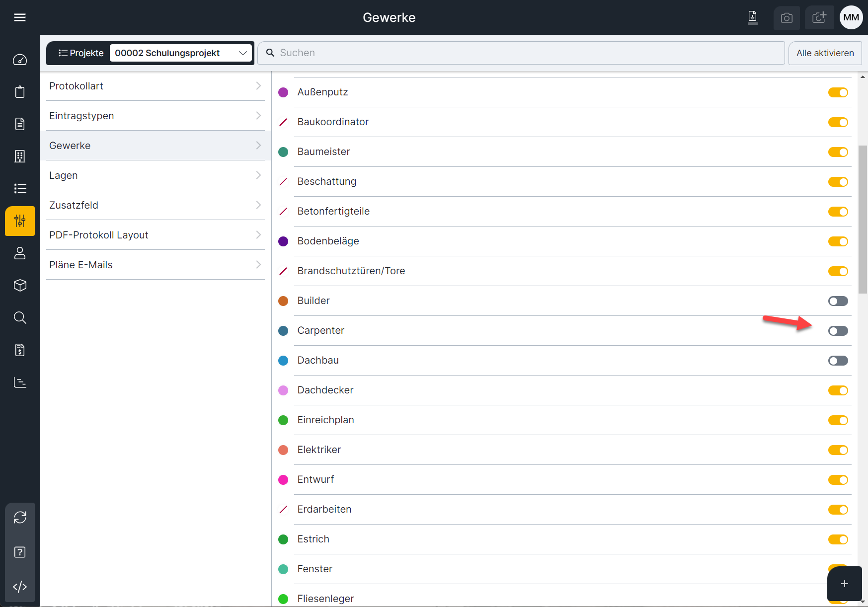Disable the Baukoordinator toggle
The image size is (868, 607).
click(x=838, y=122)
